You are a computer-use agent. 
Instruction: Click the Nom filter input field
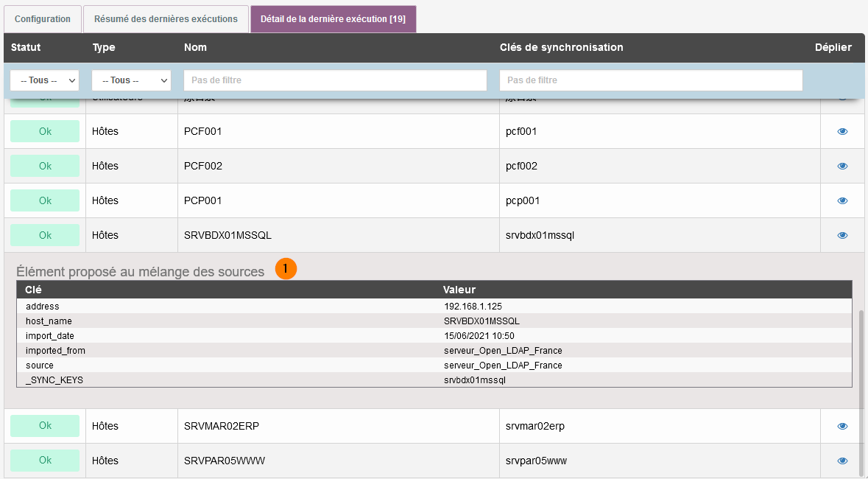pyautogui.click(x=335, y=80)
